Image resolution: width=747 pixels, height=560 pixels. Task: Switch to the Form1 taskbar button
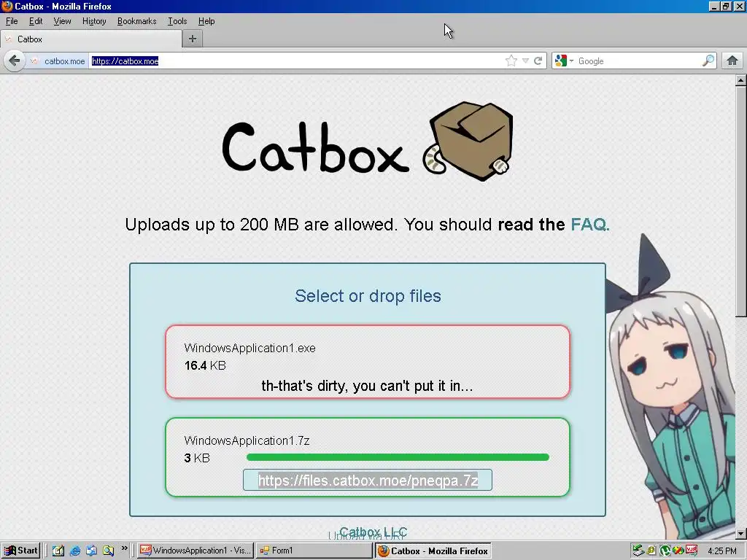tap(314, 551)
